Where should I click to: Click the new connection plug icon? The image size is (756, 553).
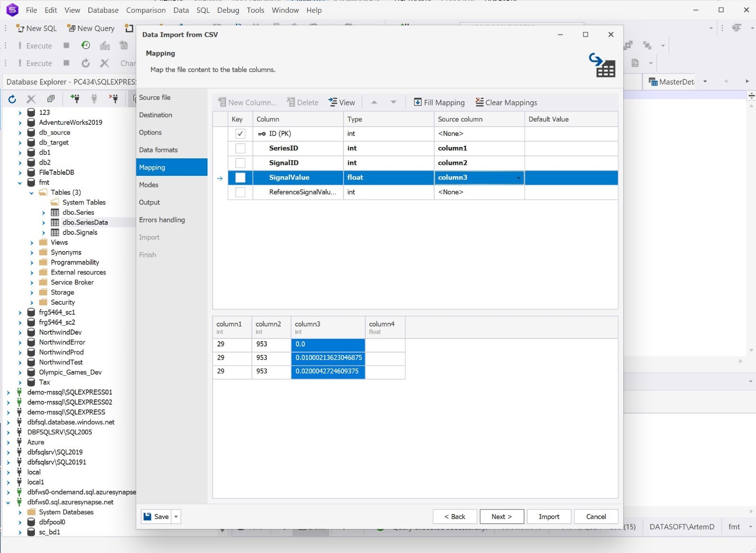pos(75,98)
